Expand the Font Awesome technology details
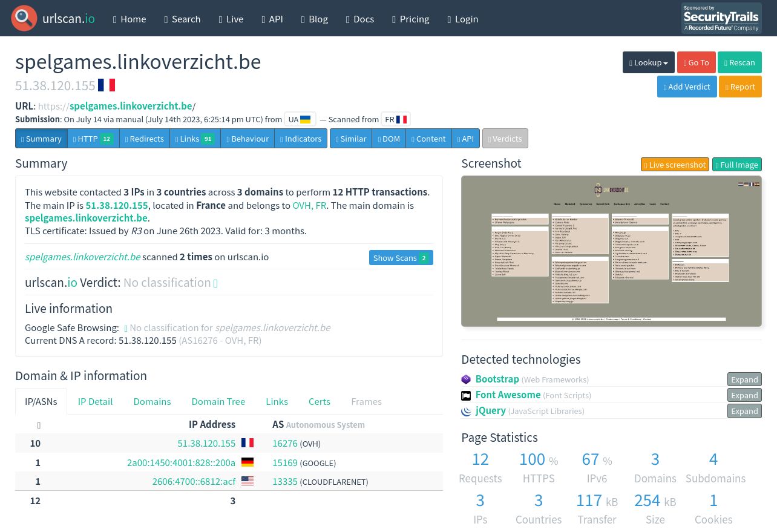 click(x=744, y=395)
